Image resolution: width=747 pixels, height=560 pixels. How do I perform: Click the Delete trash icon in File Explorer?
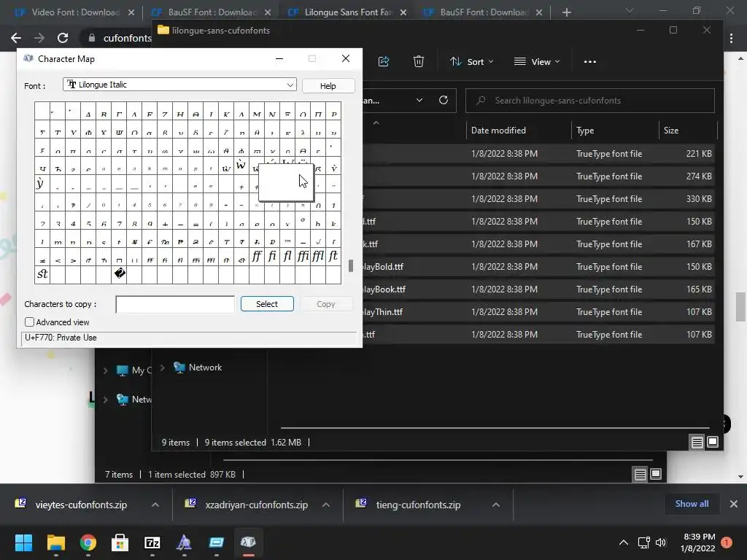tap(418, 61)
